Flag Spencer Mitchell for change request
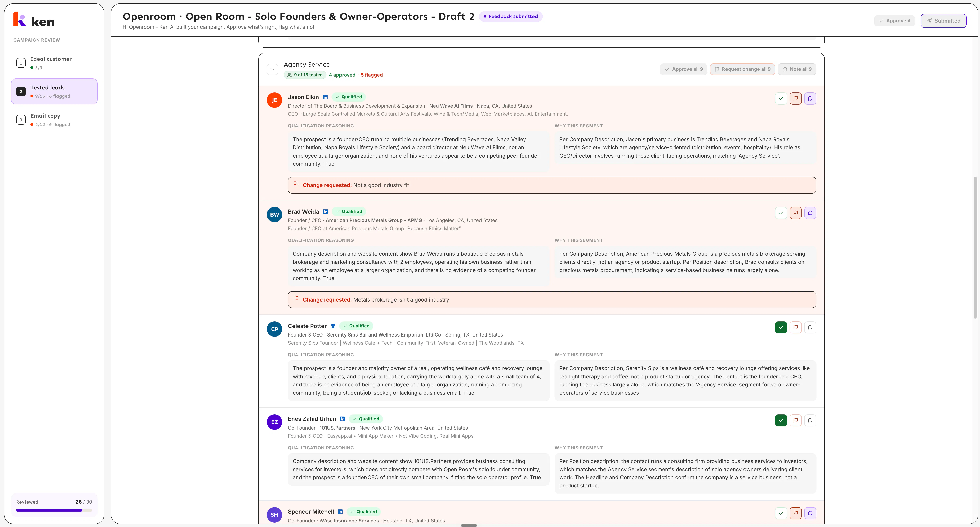 tap(795, 513)
